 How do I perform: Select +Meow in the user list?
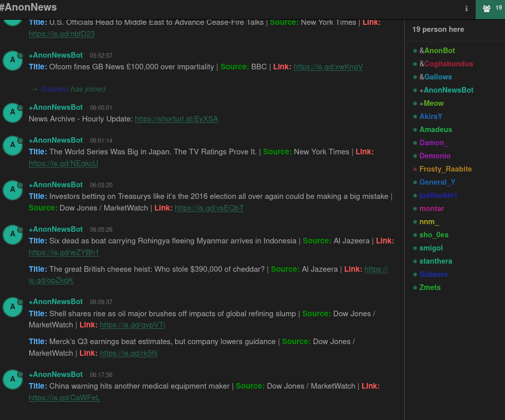[x=431, y=103]
